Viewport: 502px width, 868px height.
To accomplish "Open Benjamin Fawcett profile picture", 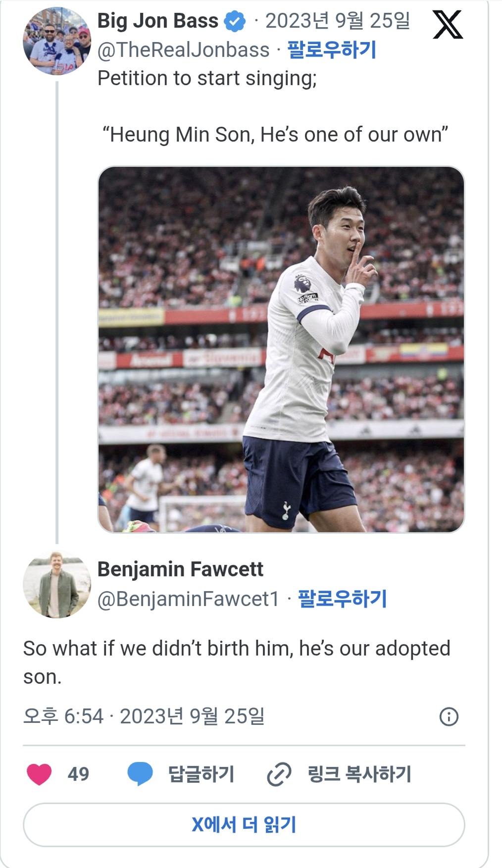I will (57, 584).
